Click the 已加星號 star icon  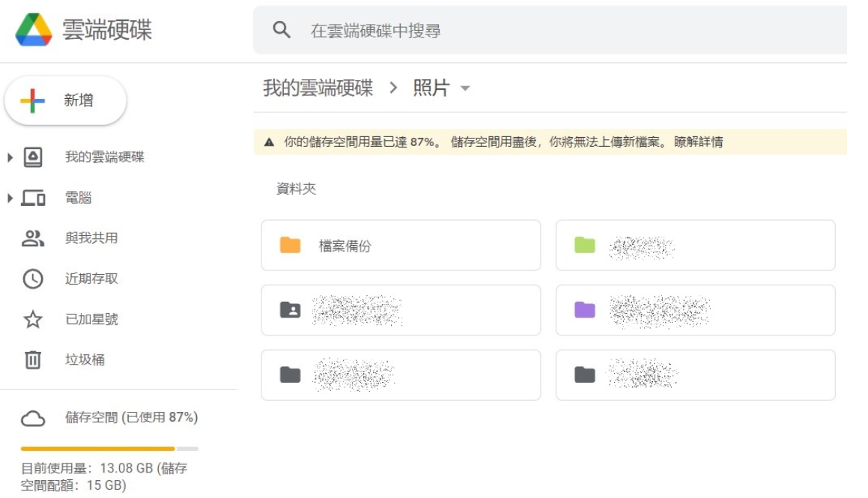(33, 320)
